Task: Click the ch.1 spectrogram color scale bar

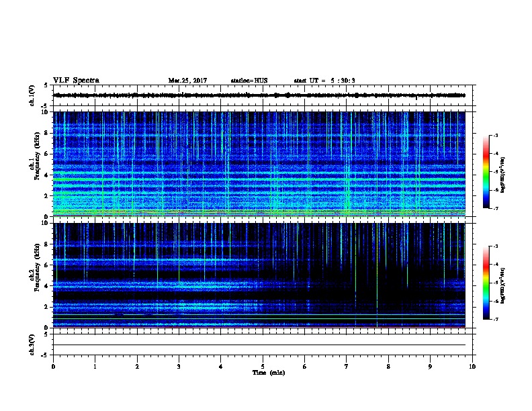Action: point(486,172)
